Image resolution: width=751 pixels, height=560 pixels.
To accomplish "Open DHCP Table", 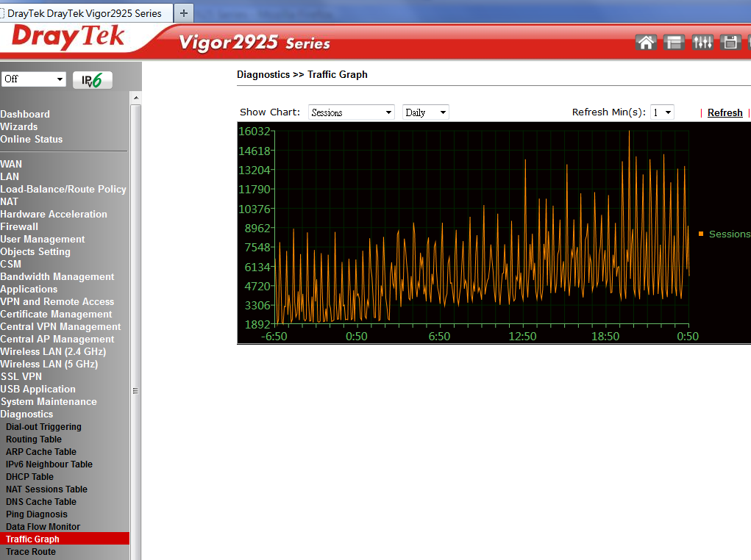I will click(x=29, y=476).
